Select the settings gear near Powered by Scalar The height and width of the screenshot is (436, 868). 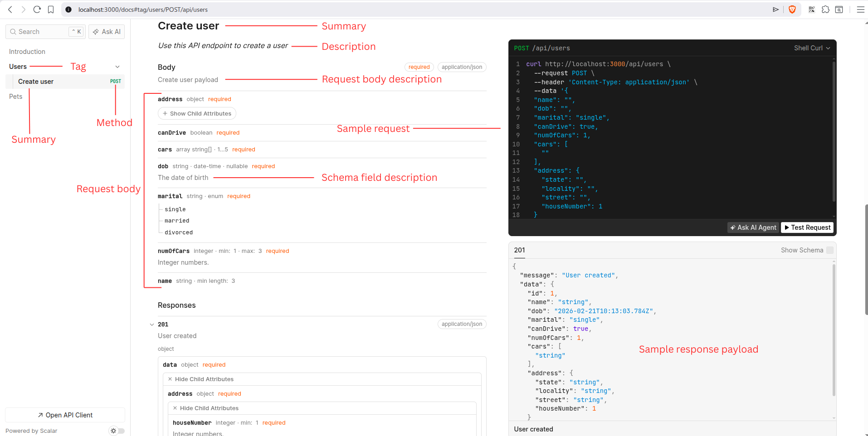[x=113, y=431]
